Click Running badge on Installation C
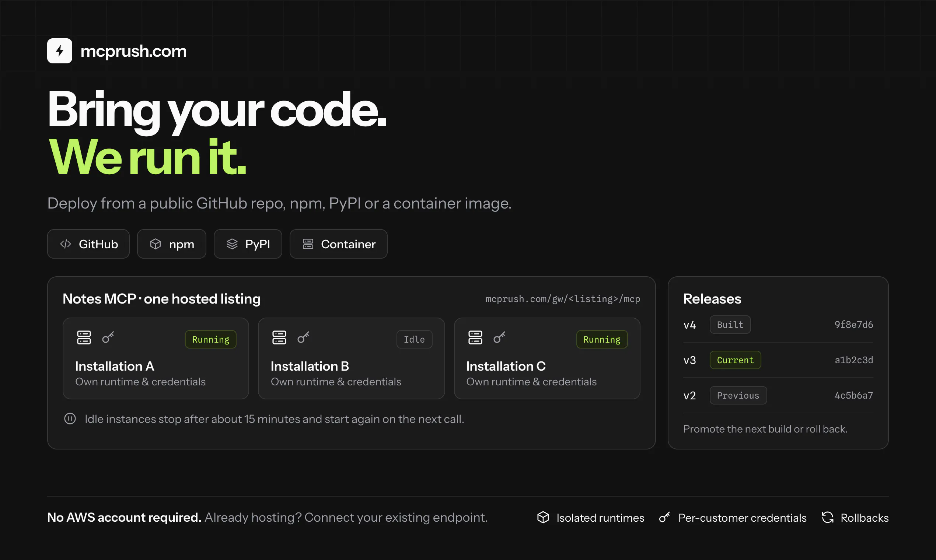Screen dimensions: 936x560 pyautogui.click(x=602, y=340)
